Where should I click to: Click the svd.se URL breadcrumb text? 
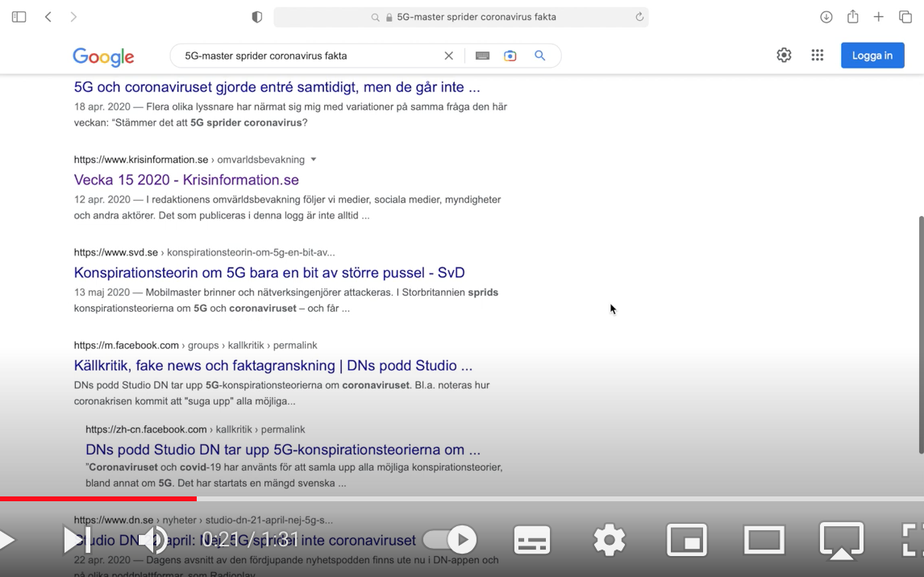coord(204,252)
